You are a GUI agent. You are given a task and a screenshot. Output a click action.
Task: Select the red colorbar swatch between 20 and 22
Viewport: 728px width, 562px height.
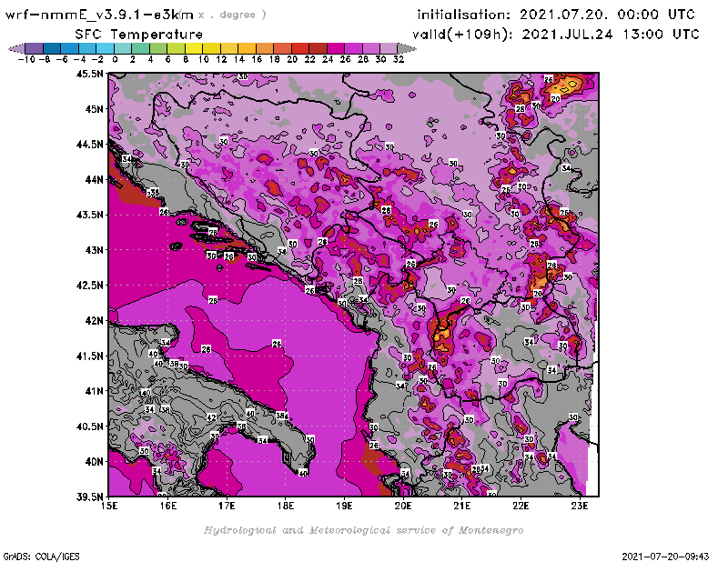tap(300, 48)
